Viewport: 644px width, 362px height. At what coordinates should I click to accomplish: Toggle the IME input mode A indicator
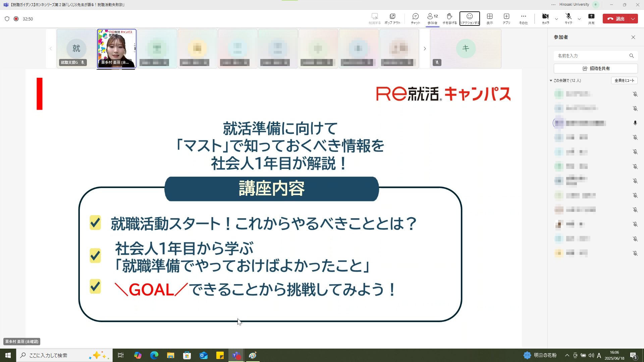coord(599,355)
